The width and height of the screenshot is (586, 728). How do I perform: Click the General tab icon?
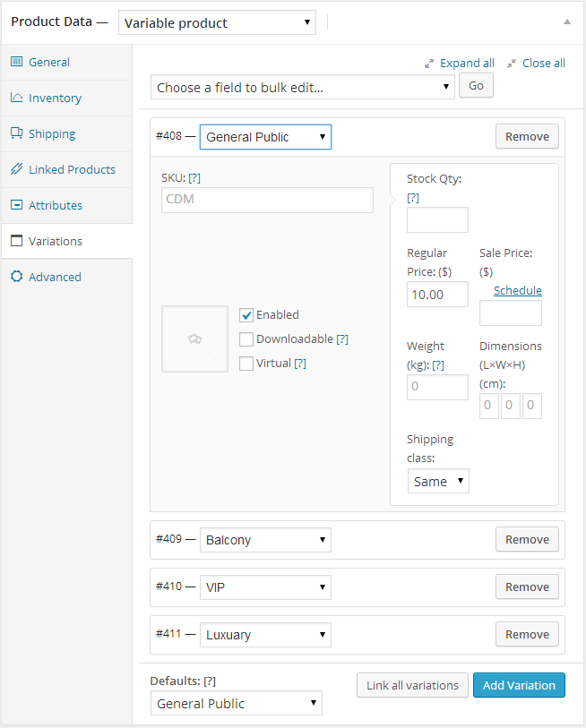(17, 62)
